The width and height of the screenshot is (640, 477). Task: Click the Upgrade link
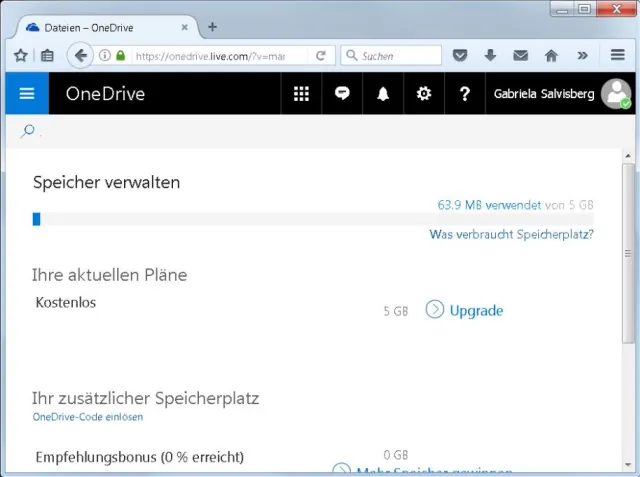(475, 310)
